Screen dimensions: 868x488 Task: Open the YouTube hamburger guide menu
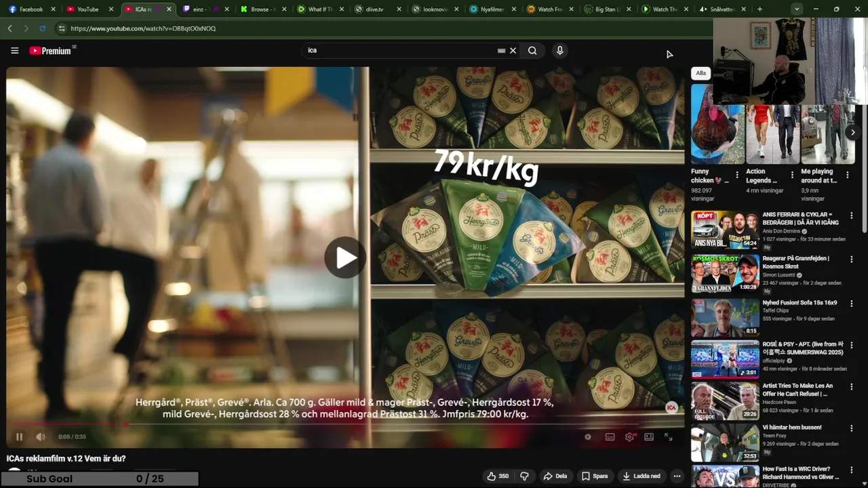click(x=14, y=50)
